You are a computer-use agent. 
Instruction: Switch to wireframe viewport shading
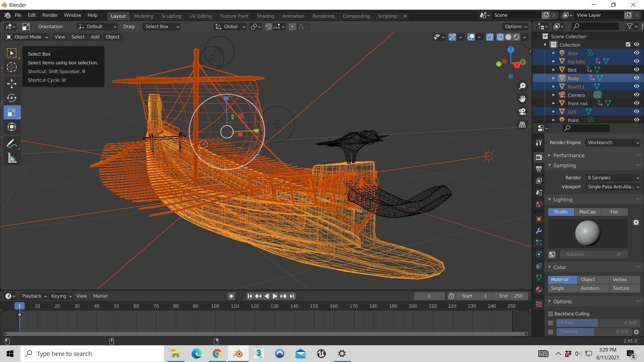pos(500,37)
